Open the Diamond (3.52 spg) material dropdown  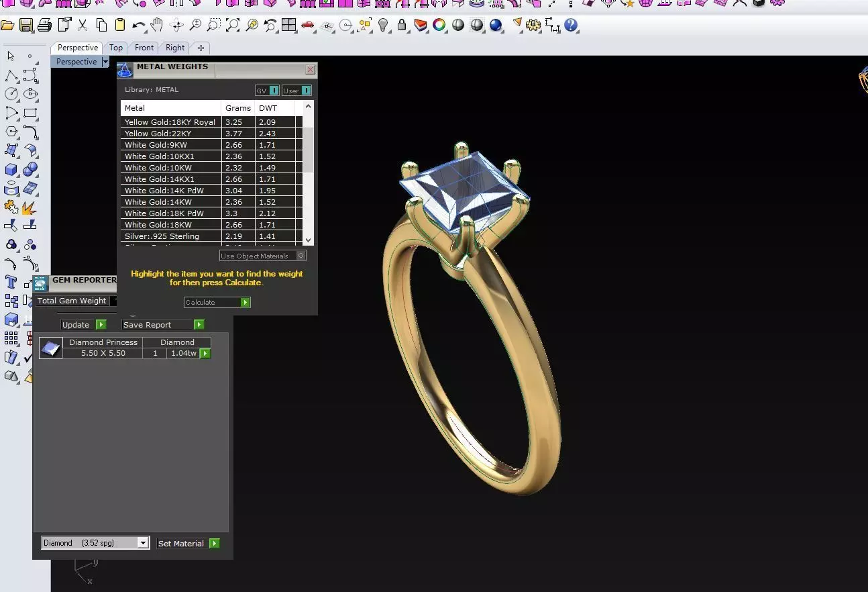[95, 543]
